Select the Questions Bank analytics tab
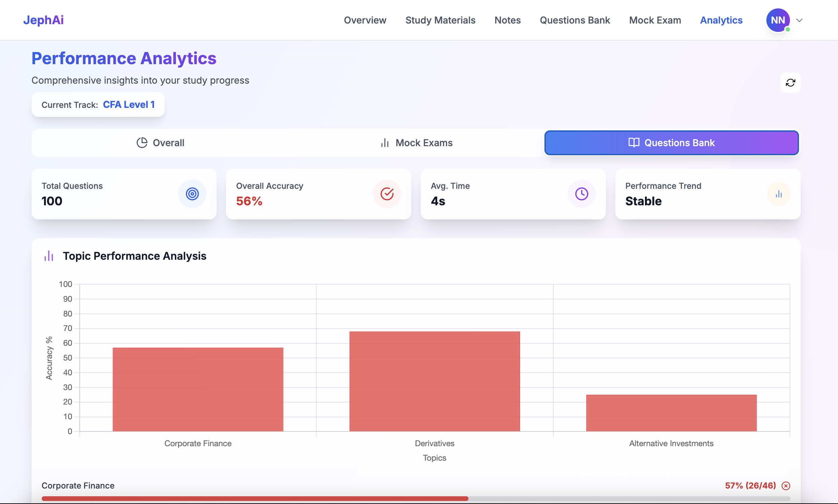Image resolution: width=838 pixels, height=504 pixels. (x=671, y=143)
